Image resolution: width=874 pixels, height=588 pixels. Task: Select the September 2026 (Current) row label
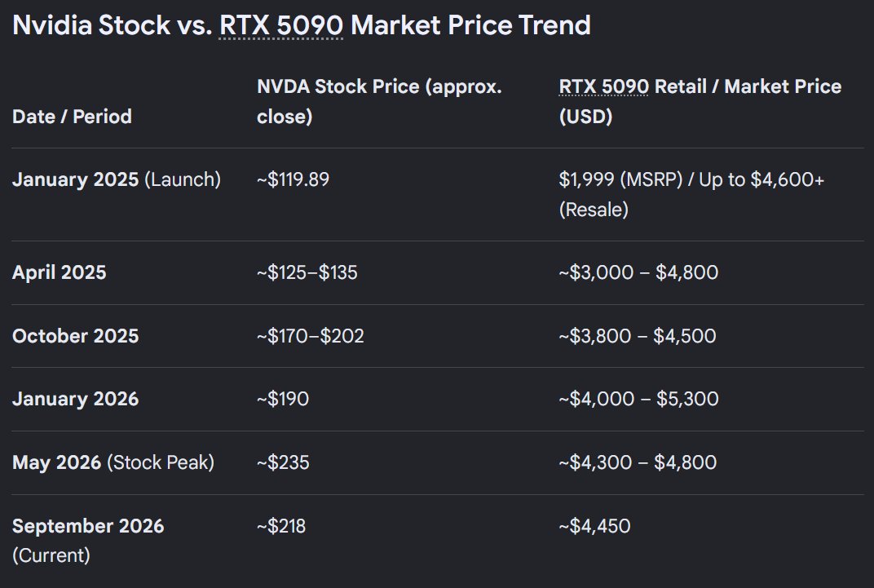point(88,541)
